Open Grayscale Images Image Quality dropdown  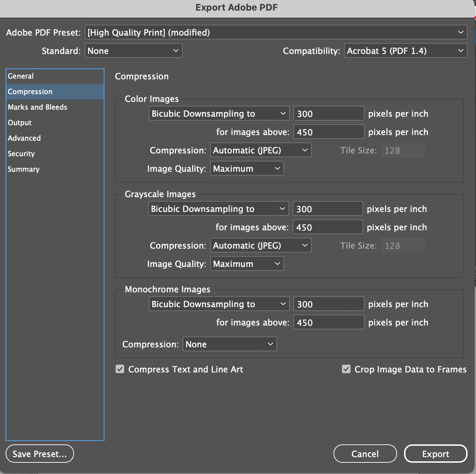pyautogui.click(x=247, y=264)
